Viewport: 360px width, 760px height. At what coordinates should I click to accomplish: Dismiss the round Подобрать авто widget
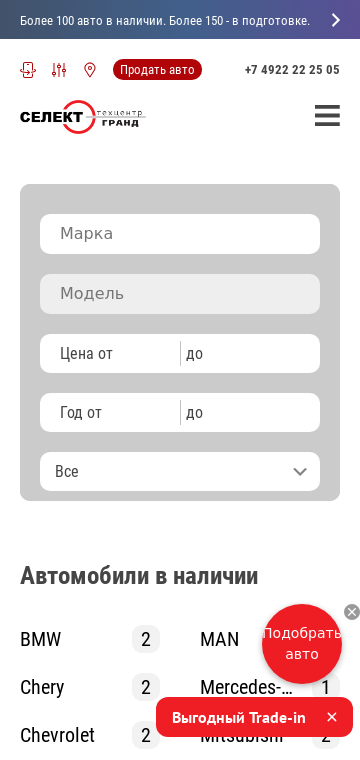coord(352,612)
